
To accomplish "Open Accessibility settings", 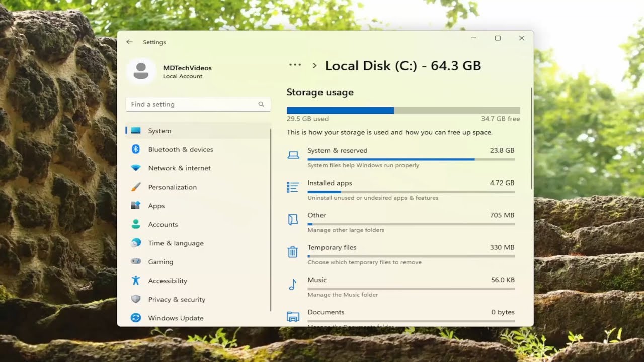I will [198, 281].
